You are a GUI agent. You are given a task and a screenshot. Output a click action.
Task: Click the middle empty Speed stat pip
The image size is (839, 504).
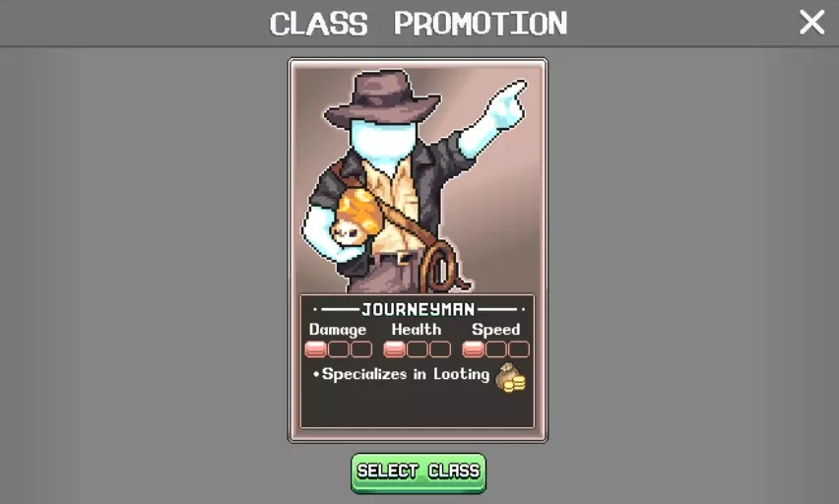tap(495, 349)
